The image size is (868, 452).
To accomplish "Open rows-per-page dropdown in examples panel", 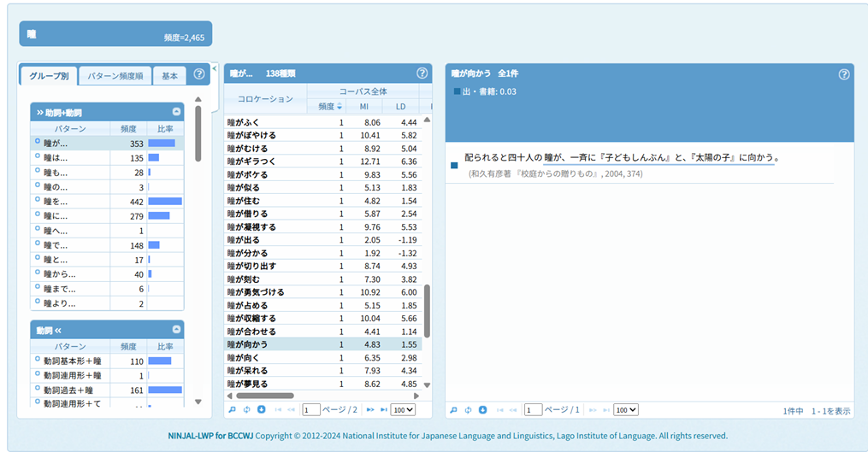I will pos(625,410).
